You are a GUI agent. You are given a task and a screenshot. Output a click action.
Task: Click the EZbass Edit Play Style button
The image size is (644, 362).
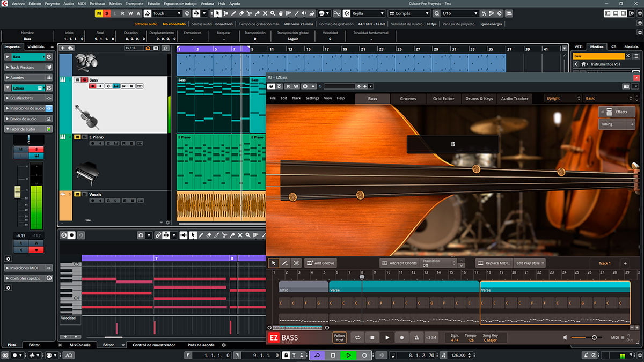coord(530,263)
